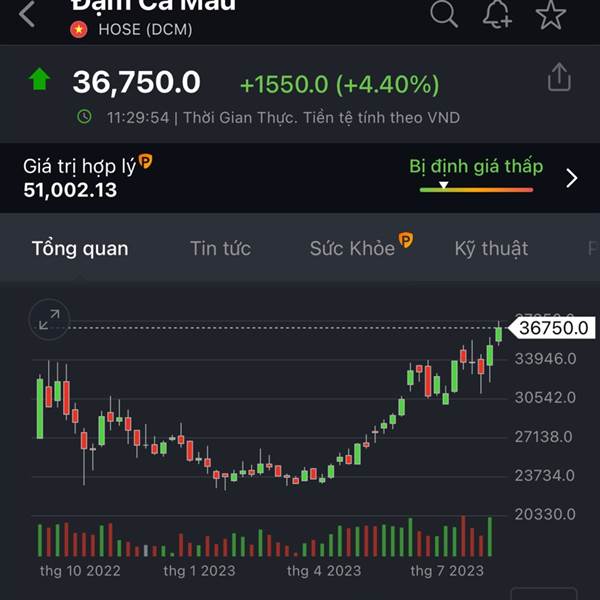Screen dimensions: 600x600
Task: Tap the undervalued gauge slider bar
Action: click(476, 187)
